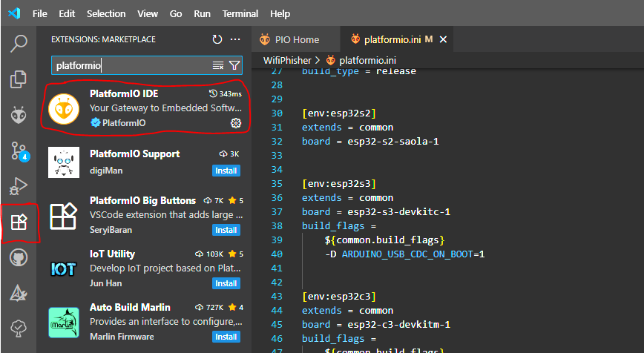Clear extensions search results icon

pyautogui.click(x=218, y=65)
